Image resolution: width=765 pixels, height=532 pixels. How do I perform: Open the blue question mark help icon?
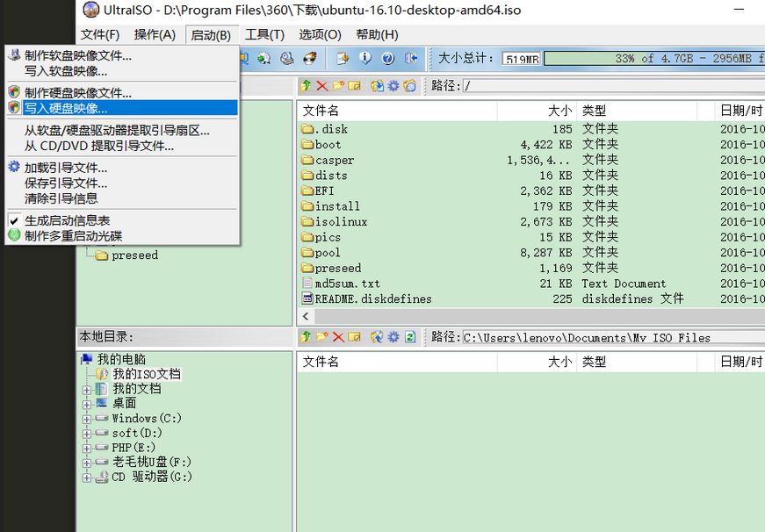point(388,59)
